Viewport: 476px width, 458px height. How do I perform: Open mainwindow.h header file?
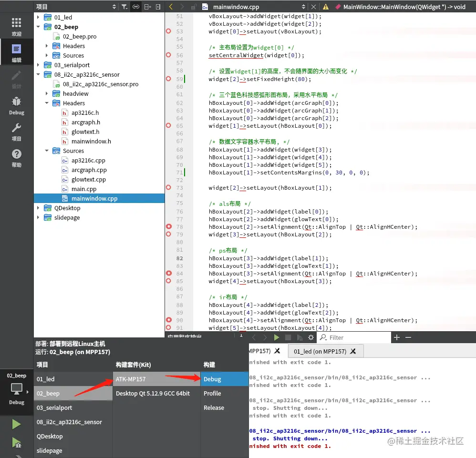[91, 142]
